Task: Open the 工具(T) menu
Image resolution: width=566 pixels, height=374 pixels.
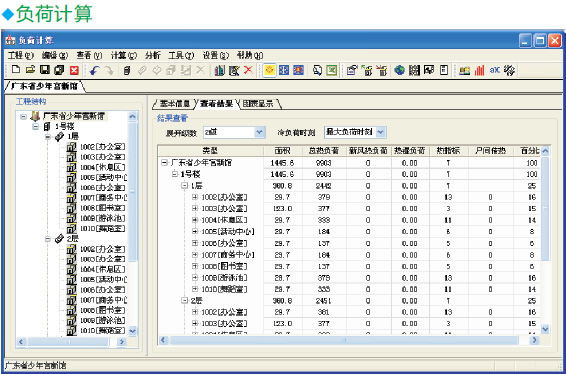Action: coord(181,55)
